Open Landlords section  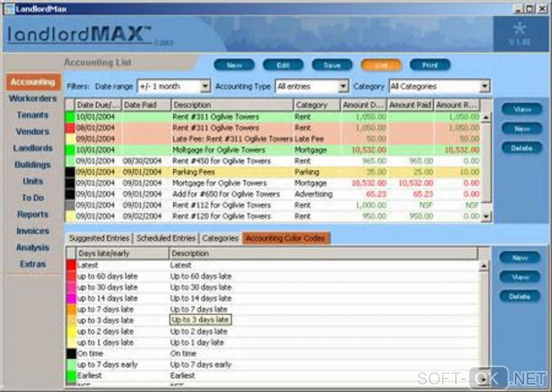[33, 148]
